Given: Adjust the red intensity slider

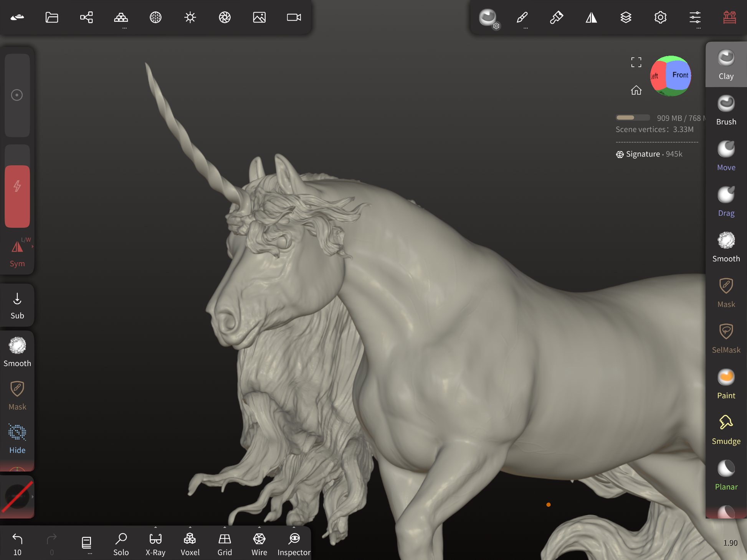Looking at the screenshot, I should point(17,196).
